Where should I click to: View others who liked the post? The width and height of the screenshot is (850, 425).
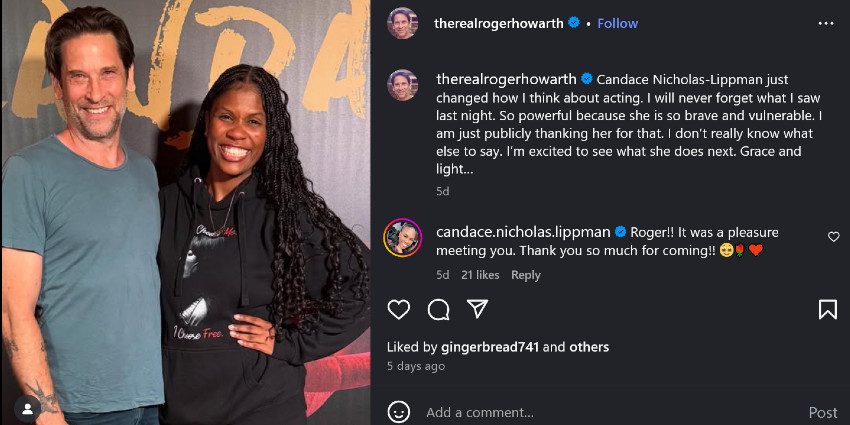589,347
